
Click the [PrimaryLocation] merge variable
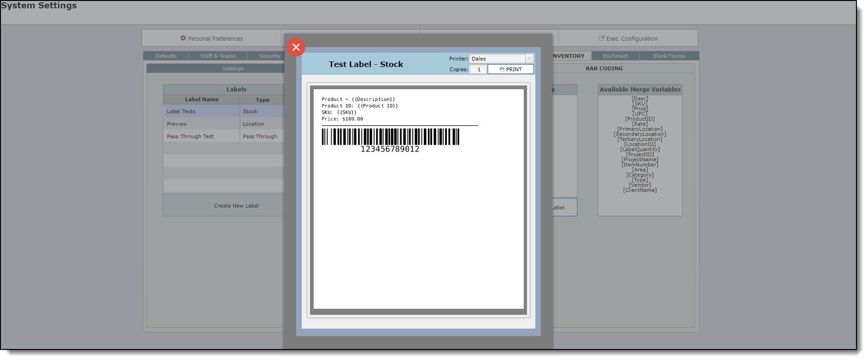pos(640,129)
